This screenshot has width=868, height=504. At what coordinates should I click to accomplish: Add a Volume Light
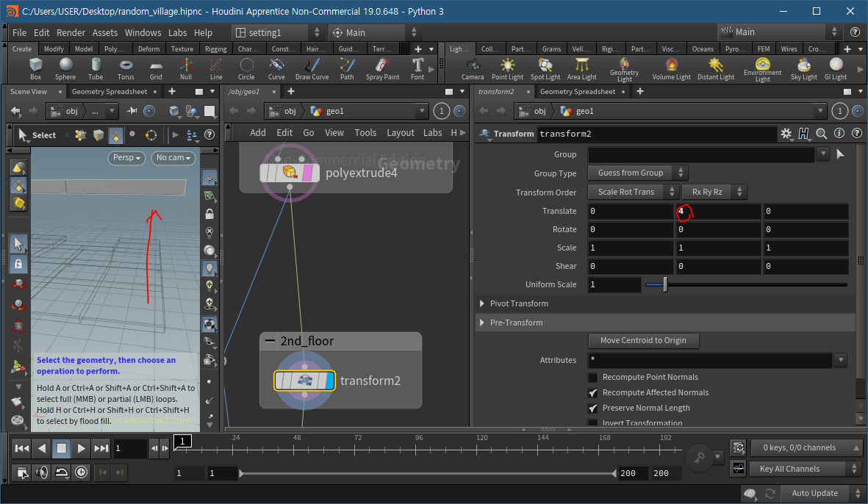point(671,69)
